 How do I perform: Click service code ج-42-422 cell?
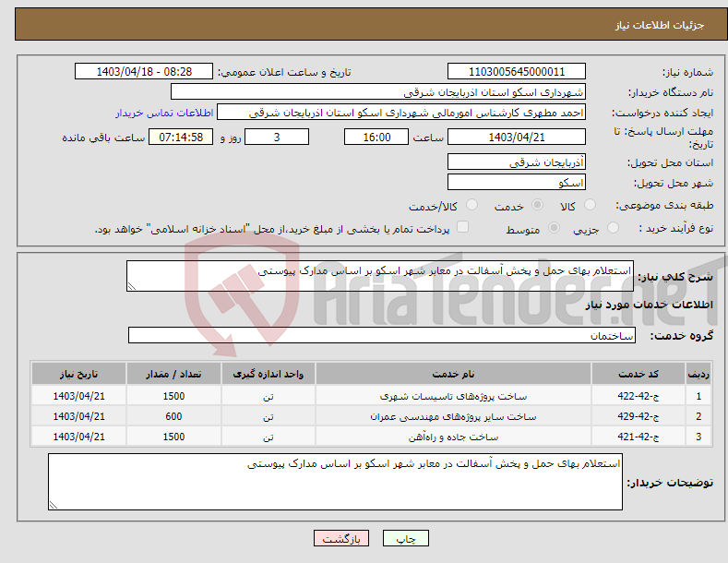pyautogui.click(x=638, y=396)
